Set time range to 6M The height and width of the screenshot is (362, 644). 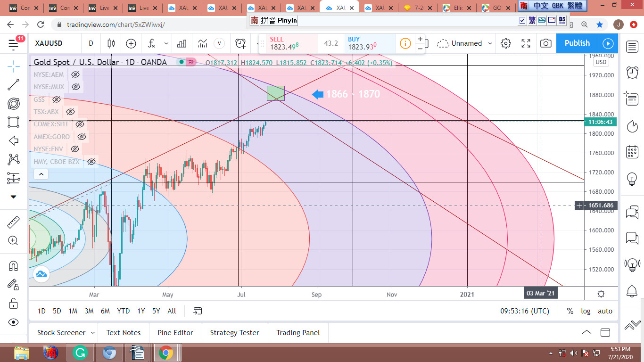click(105, 311)
